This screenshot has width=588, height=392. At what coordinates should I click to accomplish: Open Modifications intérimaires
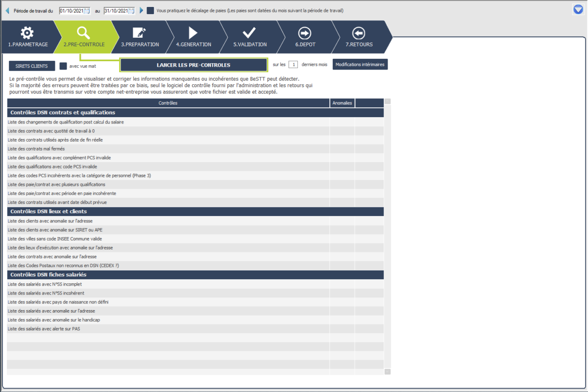[x=360, y=65]
